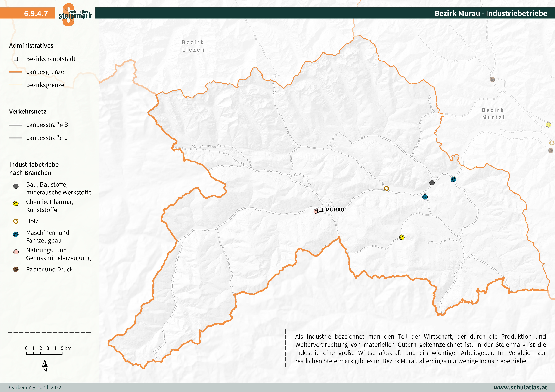The height and width of the screenshot is (392, 555).
Task: Expand the Verkehrsnetz legend section
Action: (28, 112)
